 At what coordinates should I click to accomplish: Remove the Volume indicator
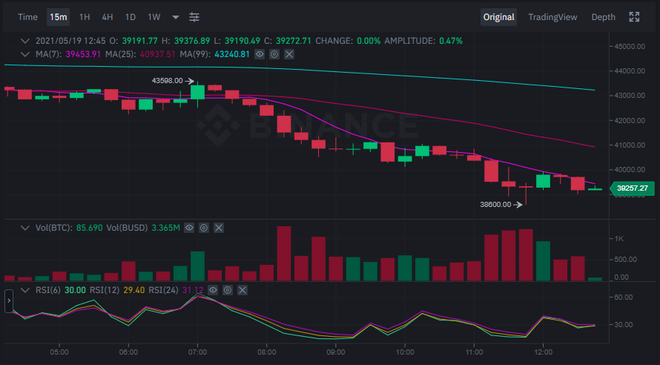click(219, 228)
